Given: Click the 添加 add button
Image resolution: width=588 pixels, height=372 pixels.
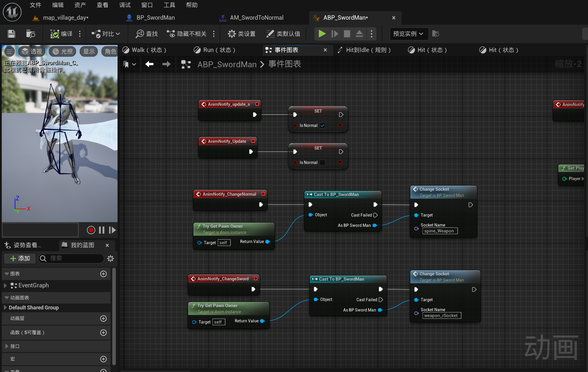Looking at the screenshot, I should (20, 258).
